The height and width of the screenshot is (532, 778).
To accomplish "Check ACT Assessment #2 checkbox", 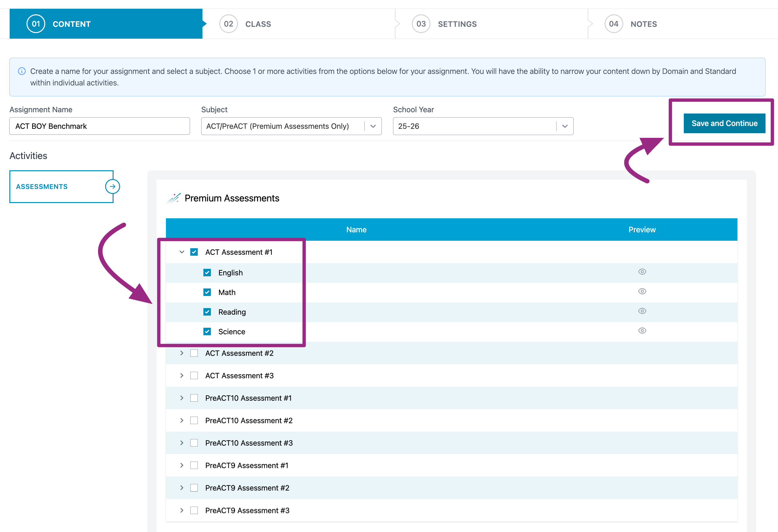I will click(x=194, y=353).
